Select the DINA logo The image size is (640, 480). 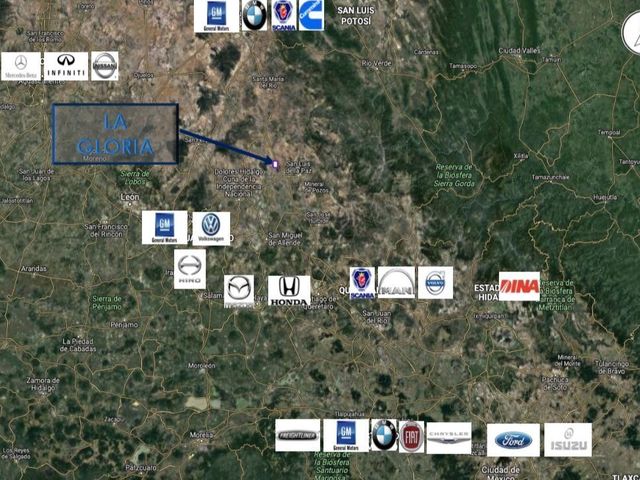click(519, 286)
